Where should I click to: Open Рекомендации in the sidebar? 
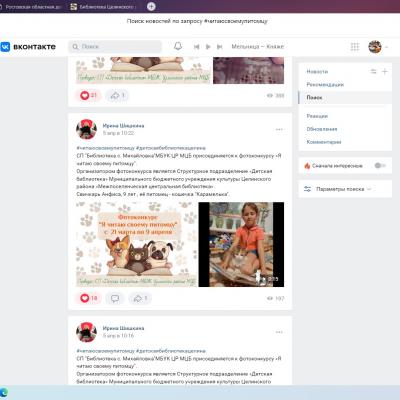click(325, 85)
